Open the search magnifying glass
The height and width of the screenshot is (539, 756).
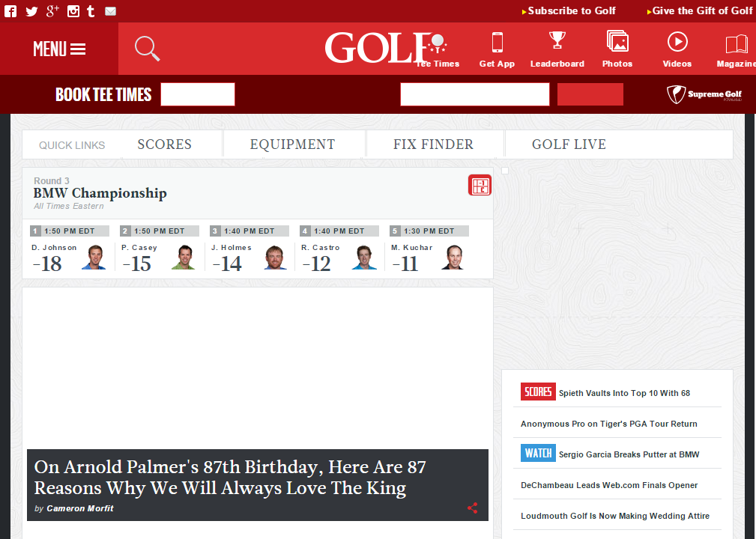(x=147, y=49)
